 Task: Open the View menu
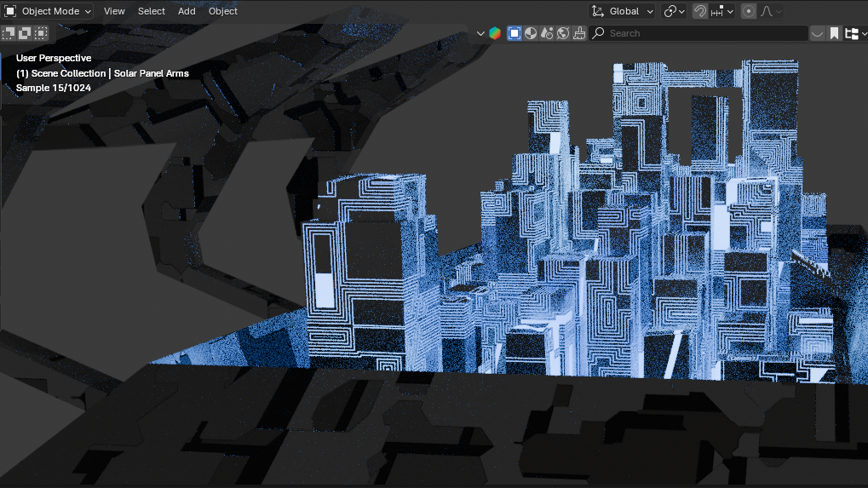point(114,11)
